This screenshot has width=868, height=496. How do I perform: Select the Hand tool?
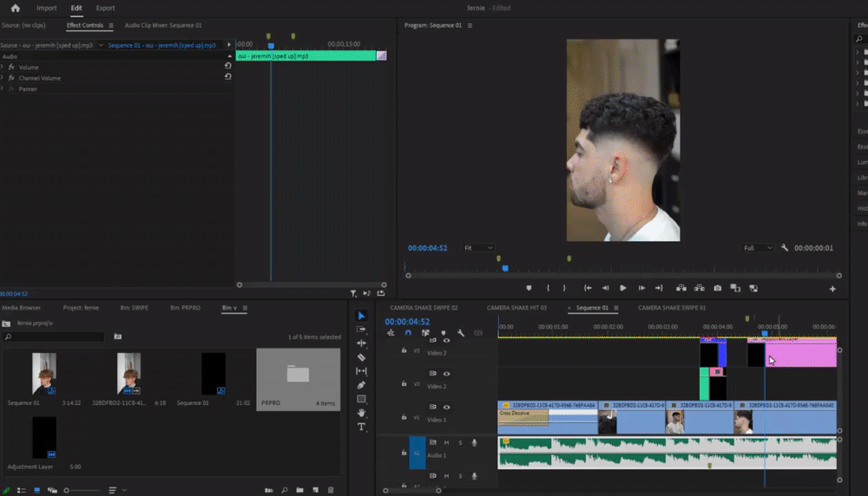[x=361, y=413]
